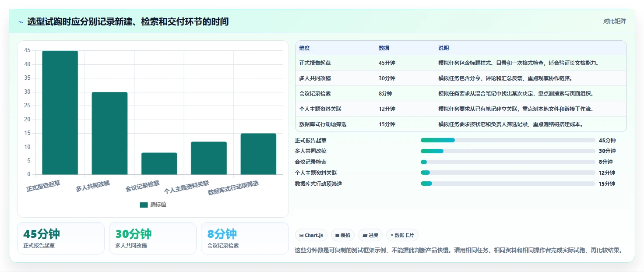Image resolution: width=644 pixels, height=272 pixels.
Task: Click the 个人主题资料关联 progress bar
Action: pyautogui.click(x=508, y=173)
